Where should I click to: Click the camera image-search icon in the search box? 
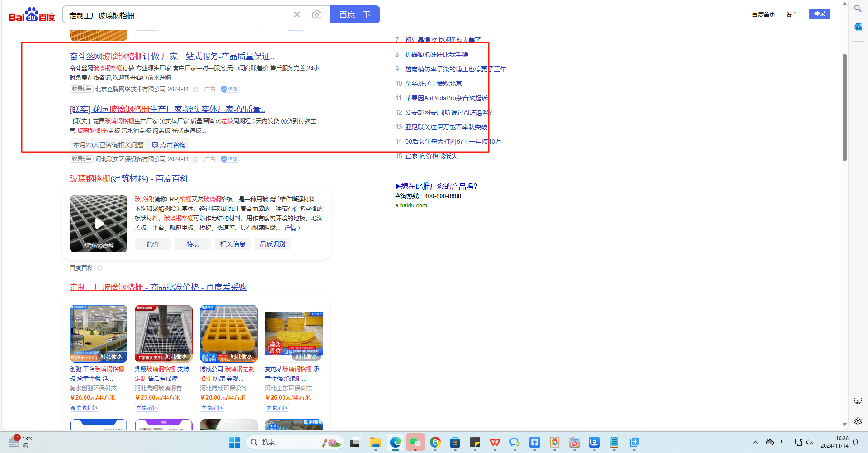click(x=317, y=15)
